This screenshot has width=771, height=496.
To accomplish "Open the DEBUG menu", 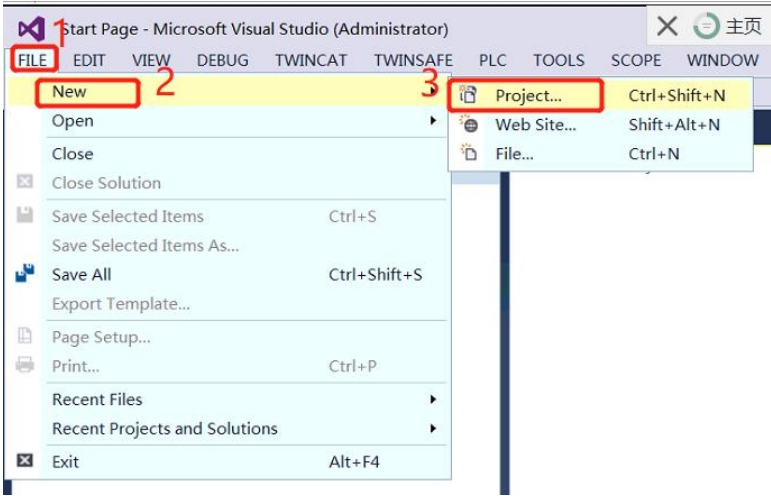I will 222,60.
